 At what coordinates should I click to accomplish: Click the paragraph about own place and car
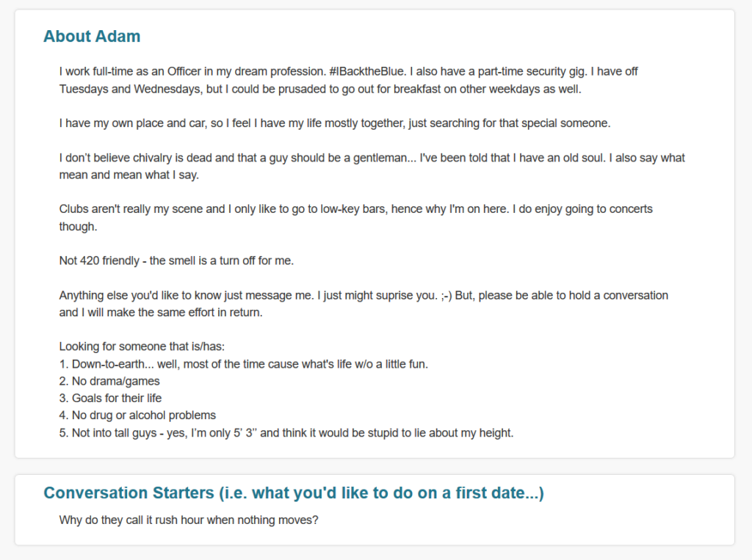pyautogui.click(x=335, y=123)
